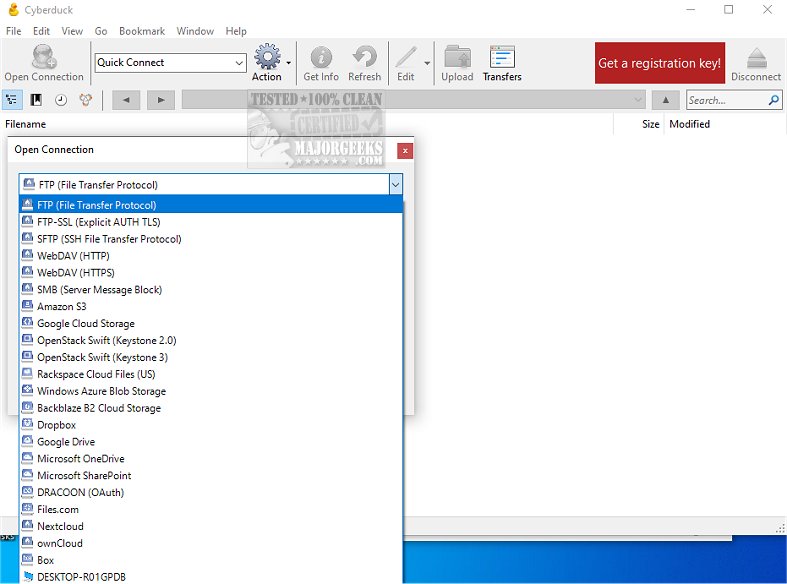787x584 pixels.
Task: Open the Go menu
Action: pos(101,31)
